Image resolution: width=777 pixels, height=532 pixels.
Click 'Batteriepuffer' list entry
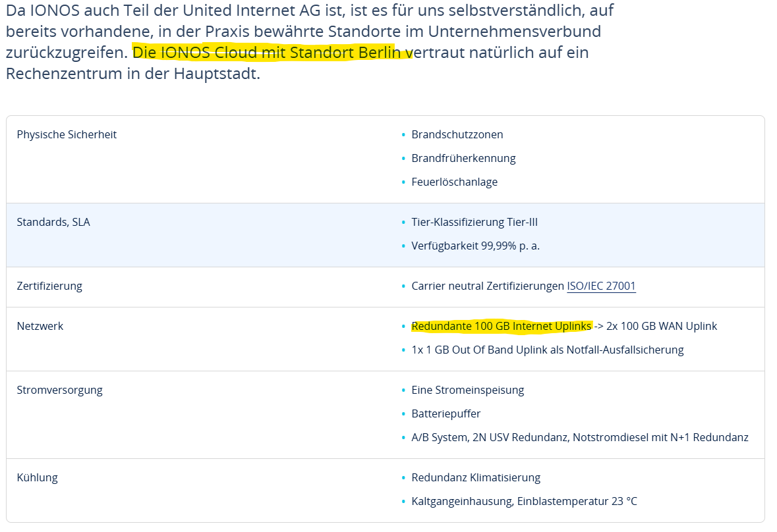pyautogui.click(x=446, y=413)
